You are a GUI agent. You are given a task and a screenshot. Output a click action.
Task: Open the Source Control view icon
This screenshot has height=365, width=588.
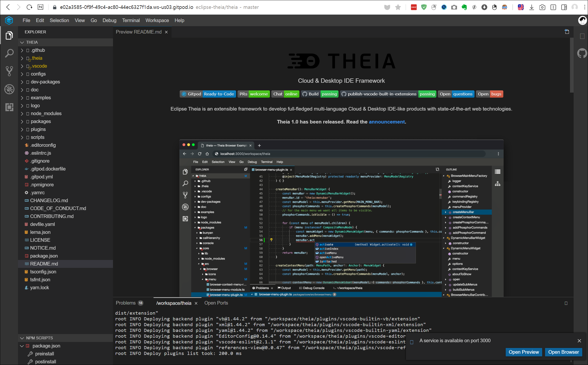coord(9,71)
